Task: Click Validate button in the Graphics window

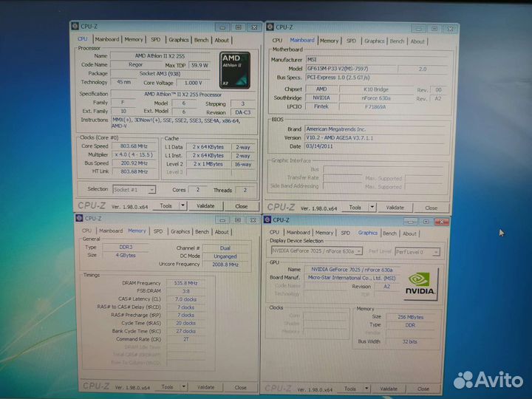Action: [389, 389]
